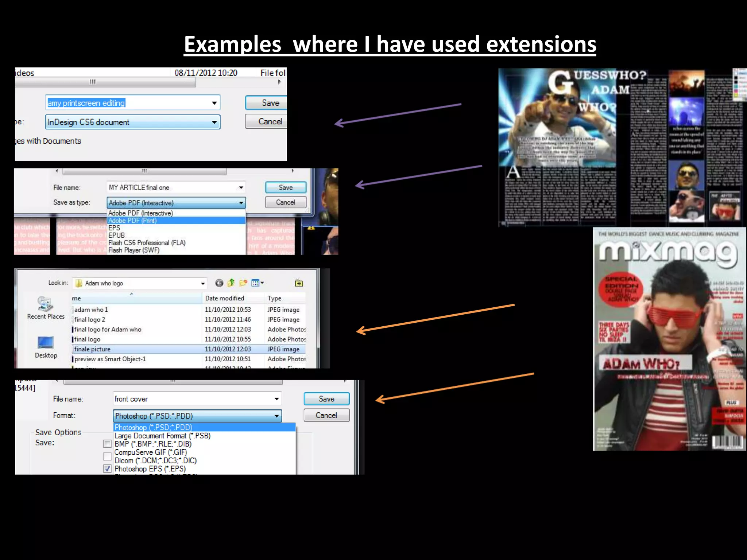747x560 pixels.
Task: Sort by the Date modified column header
Action: pos(233,298)
